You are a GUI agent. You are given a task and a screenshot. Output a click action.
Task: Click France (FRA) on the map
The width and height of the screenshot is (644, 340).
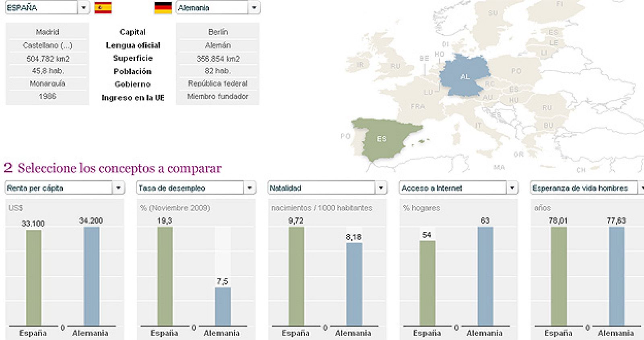click(417, 106)
